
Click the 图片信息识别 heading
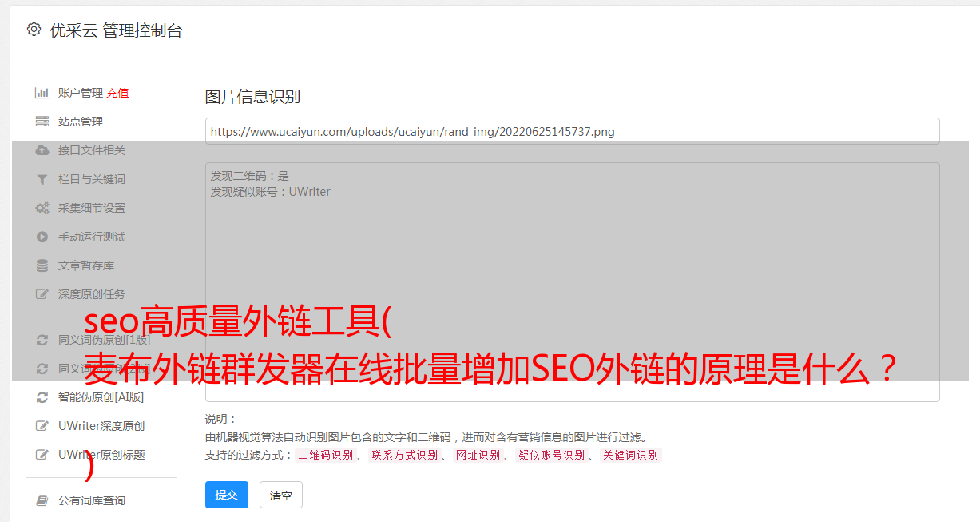tap(252, 97)
